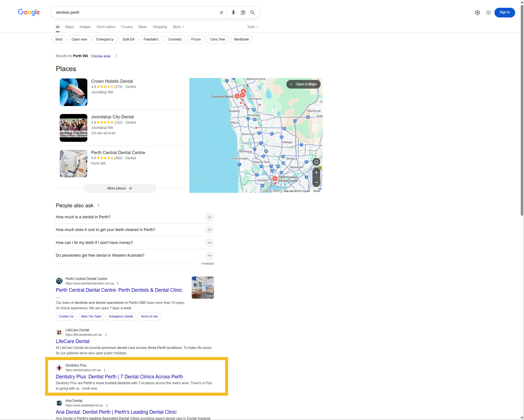Open the More tabs dropdown
The height and width of the screenshot is (420, 524).
178,27
